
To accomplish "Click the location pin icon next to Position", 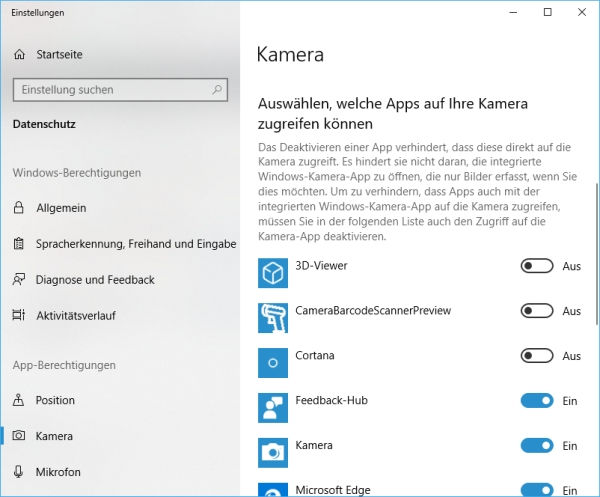I will 18,400.
